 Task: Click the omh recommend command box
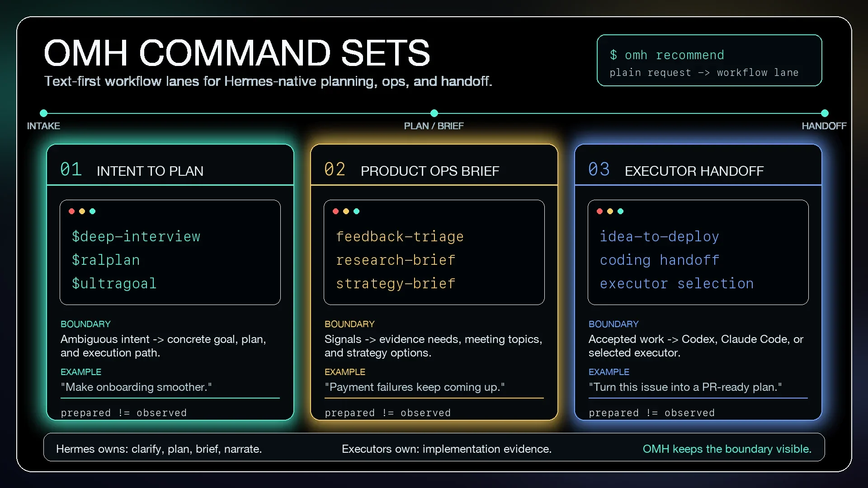[709, 60]
